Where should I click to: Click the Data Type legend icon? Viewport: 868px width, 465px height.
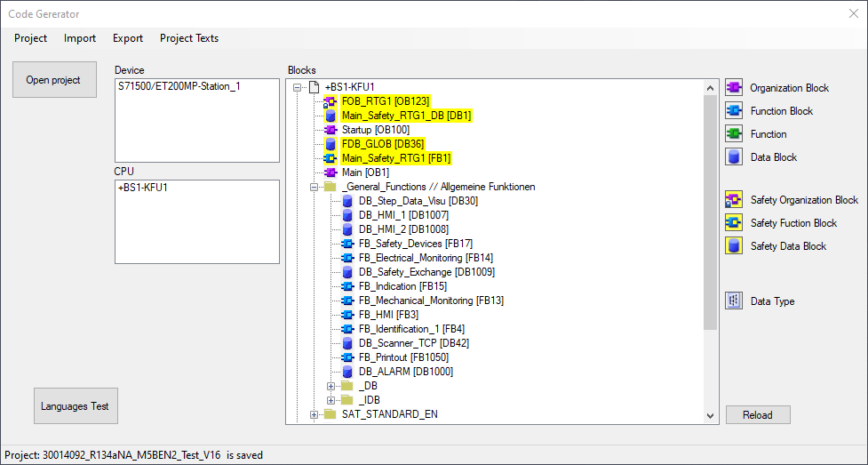[734, 301]
